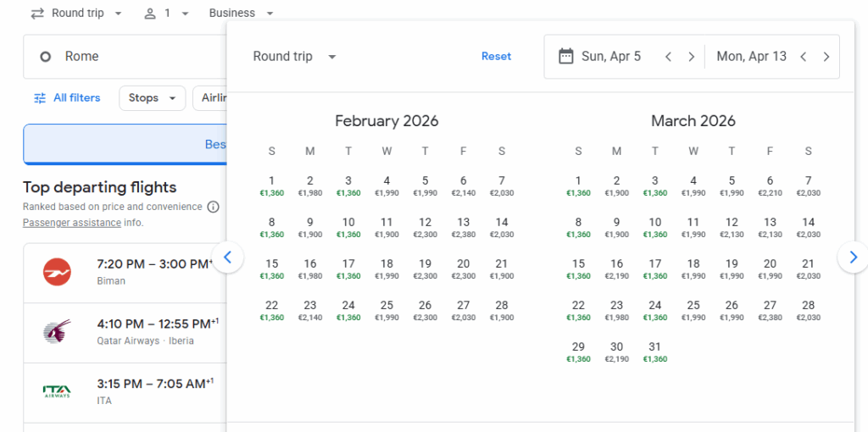This screenshot has width=868, height=432.
Task: Select February 14 in the calendar
Action: pyautogui.click(x=502, y=228)
